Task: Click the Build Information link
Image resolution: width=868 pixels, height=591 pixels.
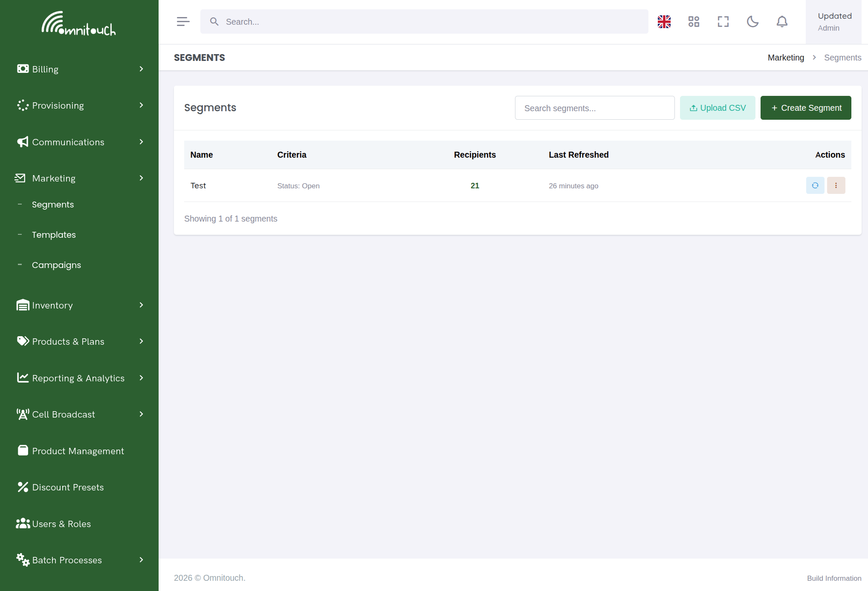Action: point(833,578)
